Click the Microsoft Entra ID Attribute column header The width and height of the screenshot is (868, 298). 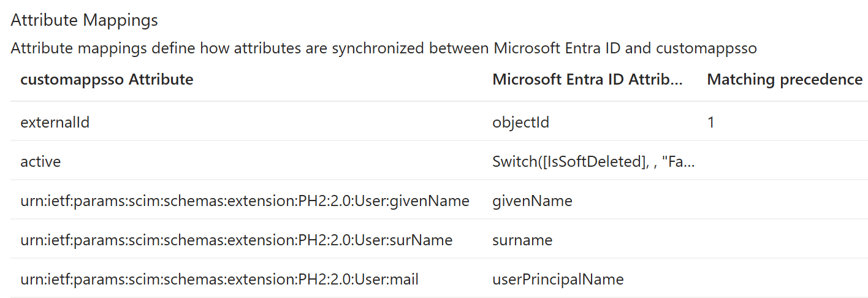[588, 79]
